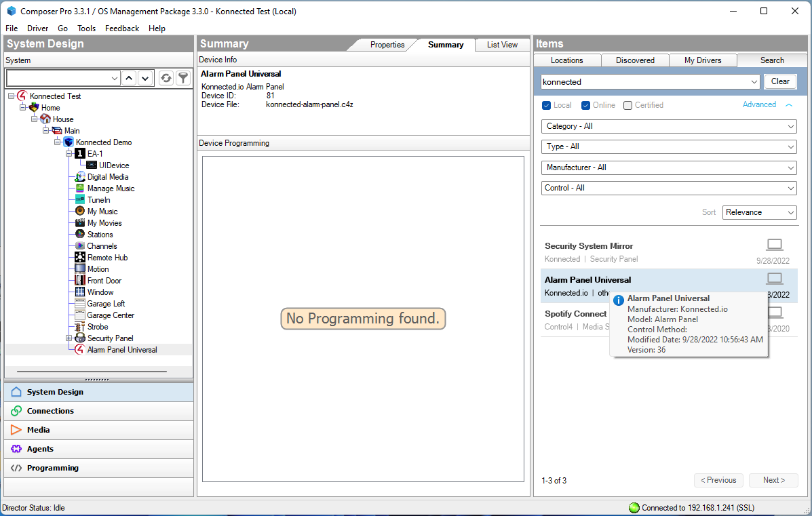Screen dimensions: 812x516
Task: Switch to the Discovered tab
Action: click(x=634, y=60)
